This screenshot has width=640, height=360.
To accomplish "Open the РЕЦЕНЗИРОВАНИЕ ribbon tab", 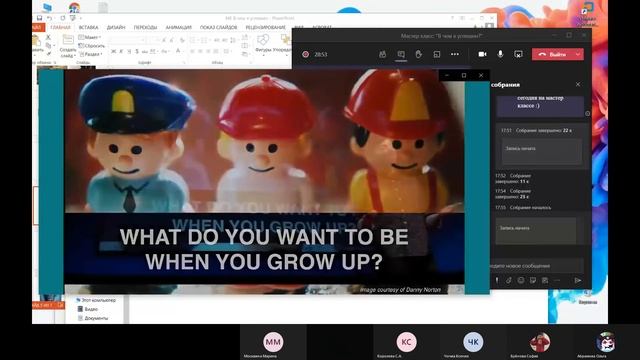I will pyautogui.click(x=265, y=27).
